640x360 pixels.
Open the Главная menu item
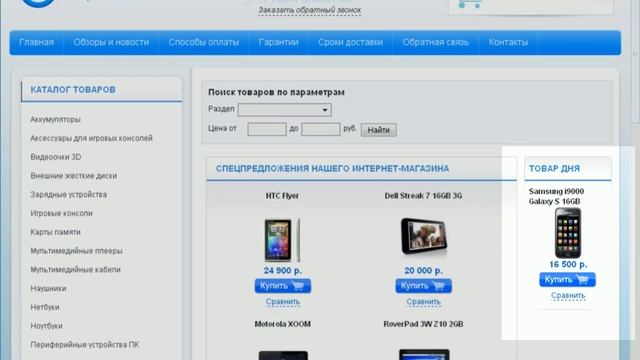(36, 42)
